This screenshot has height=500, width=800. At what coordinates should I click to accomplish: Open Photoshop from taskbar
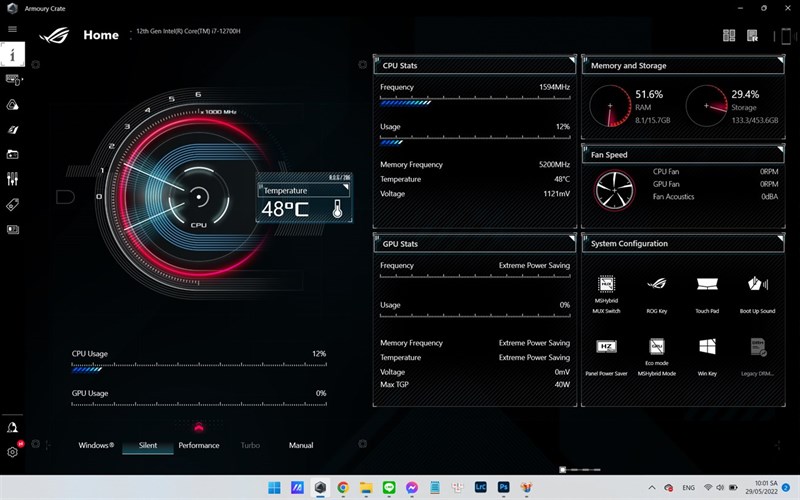click(x=504, y=487)
